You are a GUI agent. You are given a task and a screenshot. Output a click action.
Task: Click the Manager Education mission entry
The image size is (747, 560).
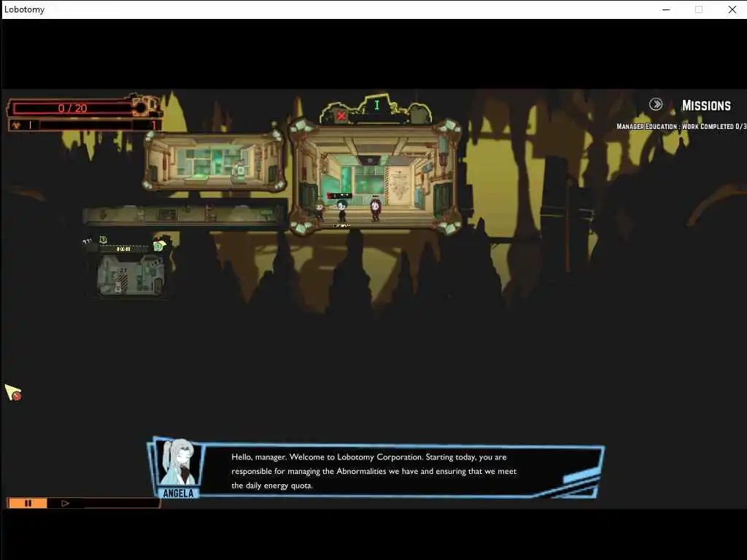681,126
